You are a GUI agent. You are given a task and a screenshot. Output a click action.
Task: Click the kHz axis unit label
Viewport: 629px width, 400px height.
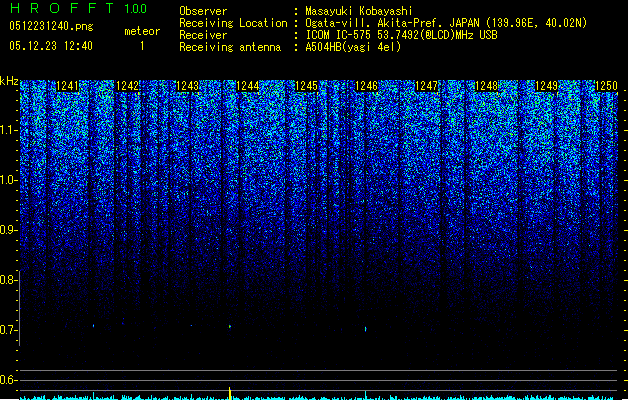[9, 81]
